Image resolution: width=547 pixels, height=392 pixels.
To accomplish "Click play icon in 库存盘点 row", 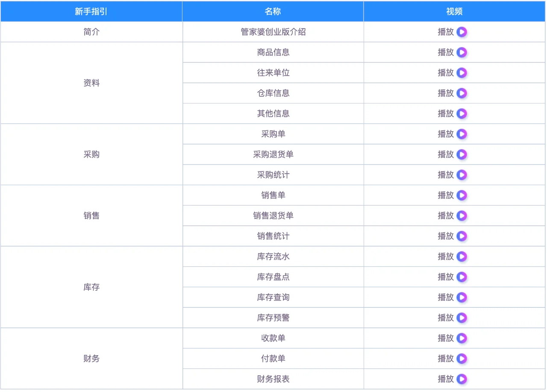I will tap(462, 277).
